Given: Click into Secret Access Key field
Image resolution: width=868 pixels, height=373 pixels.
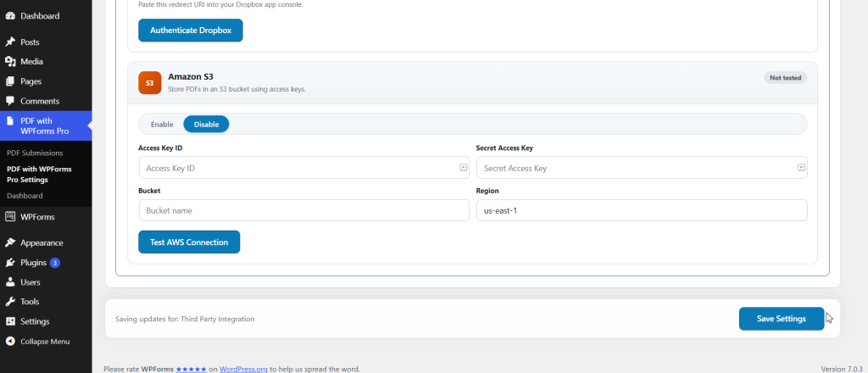Looking at the screenshot, I should pyautogui.click(x=642, y=168).
